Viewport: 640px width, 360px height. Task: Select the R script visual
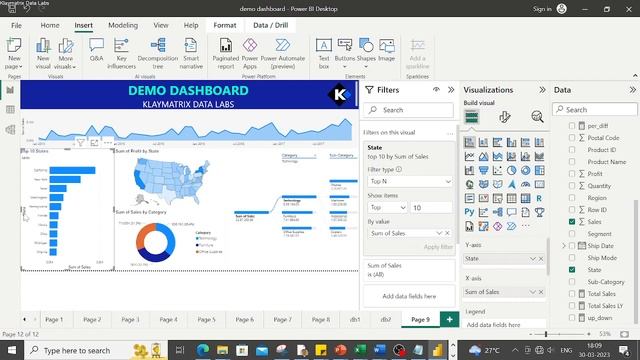coord(539,198)
